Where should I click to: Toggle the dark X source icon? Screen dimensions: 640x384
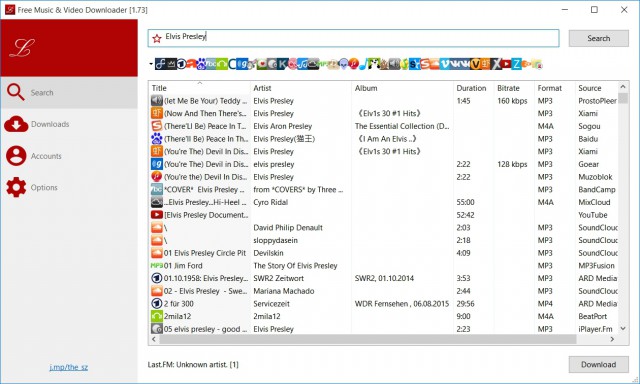496,64
